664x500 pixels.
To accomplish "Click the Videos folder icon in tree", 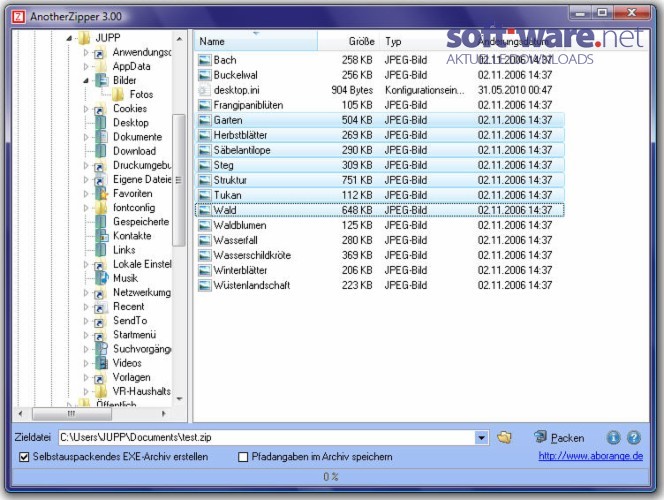I will [x=101, y=363].
